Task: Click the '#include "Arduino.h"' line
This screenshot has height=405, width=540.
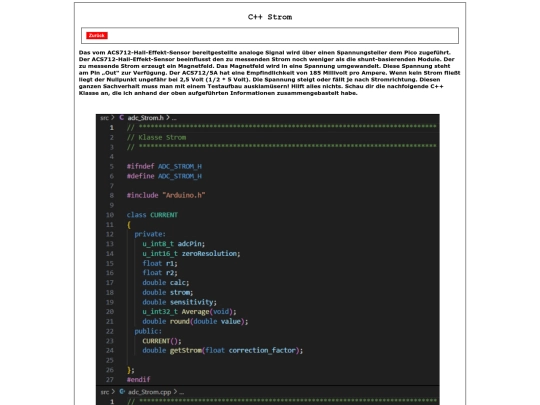Action: coord(166,195)
